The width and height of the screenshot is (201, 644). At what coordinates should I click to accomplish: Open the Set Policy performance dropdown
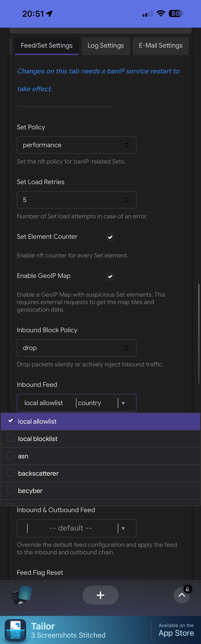[76, 145]
